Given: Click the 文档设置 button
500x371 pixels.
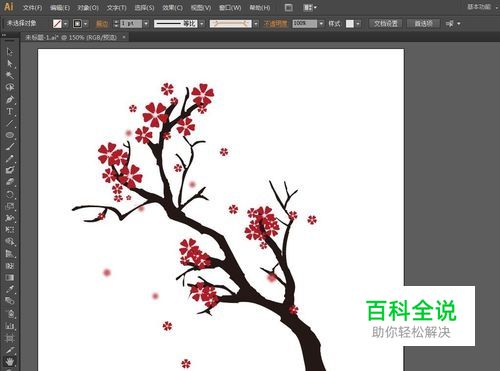Looking at the screenshot, I should (x=386, y=24).
